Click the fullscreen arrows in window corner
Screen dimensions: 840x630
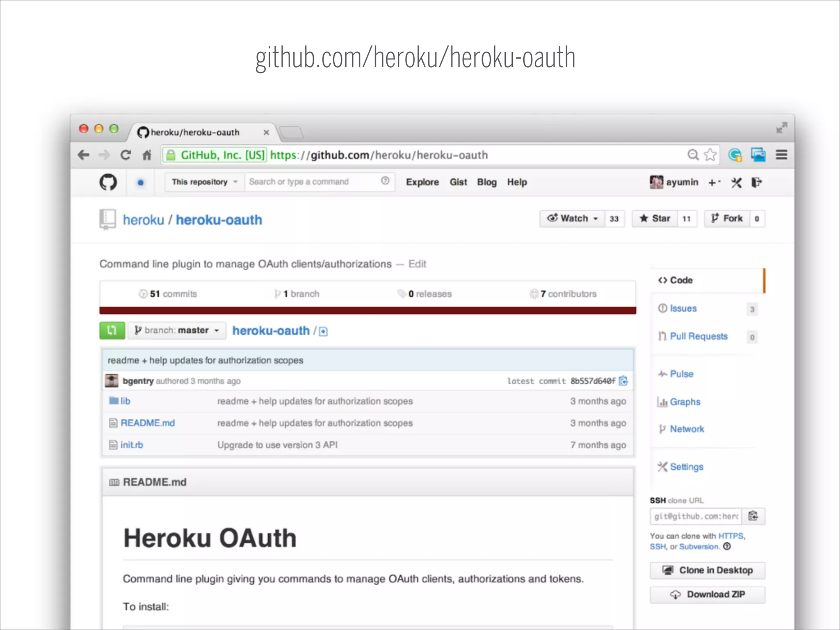(x=782, y=128)
